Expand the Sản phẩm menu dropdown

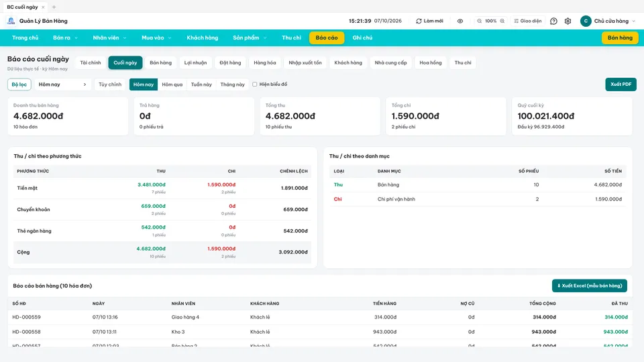point(250,38)
